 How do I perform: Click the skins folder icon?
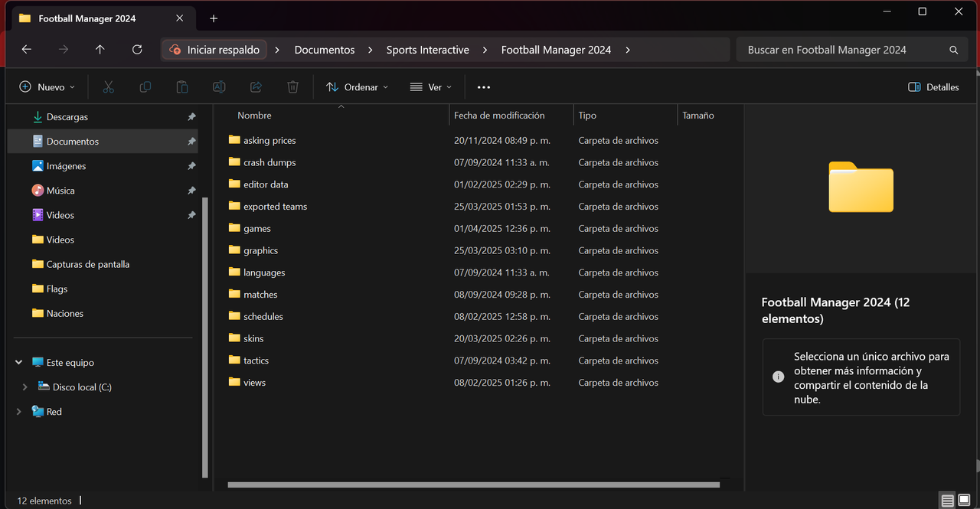coord(234,338)
